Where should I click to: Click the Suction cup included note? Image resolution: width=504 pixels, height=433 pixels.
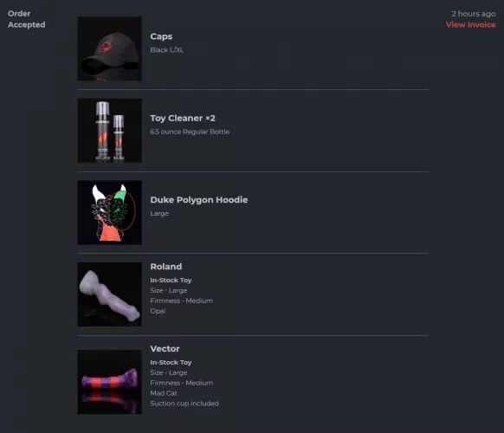coord(184,404)
